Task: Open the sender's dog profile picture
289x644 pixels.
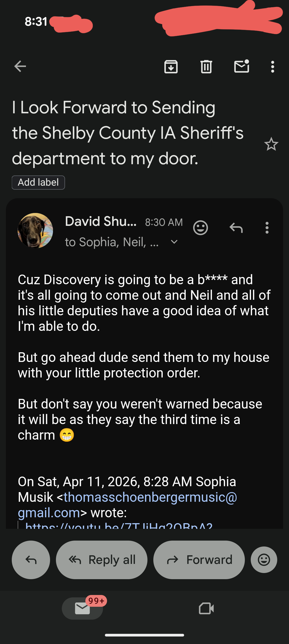Action: pyautogui.click(x=35, y=230)
